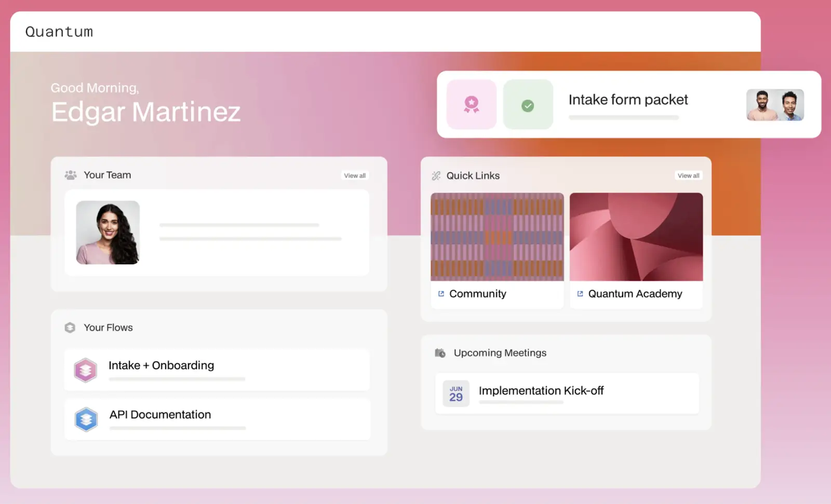Click the Quantum Academy external link icon
The image size is (831, 504).
click(x=580, y=294)
